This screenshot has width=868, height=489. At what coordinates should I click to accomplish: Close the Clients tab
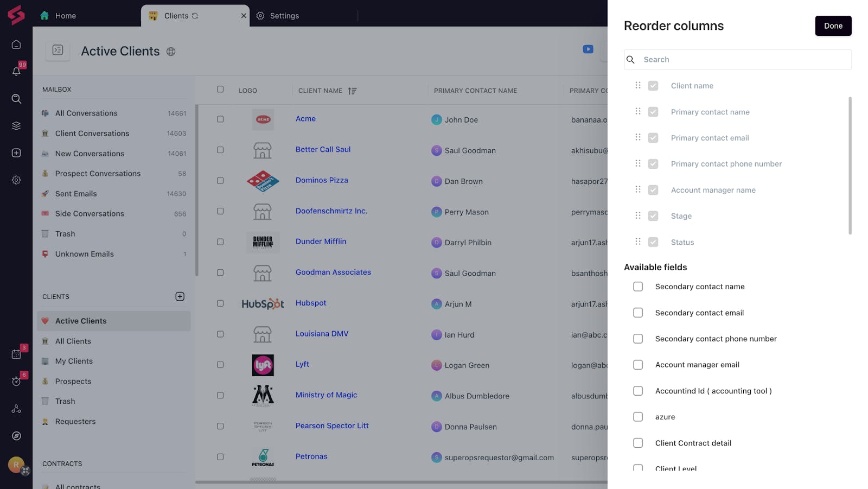point(244,16)
